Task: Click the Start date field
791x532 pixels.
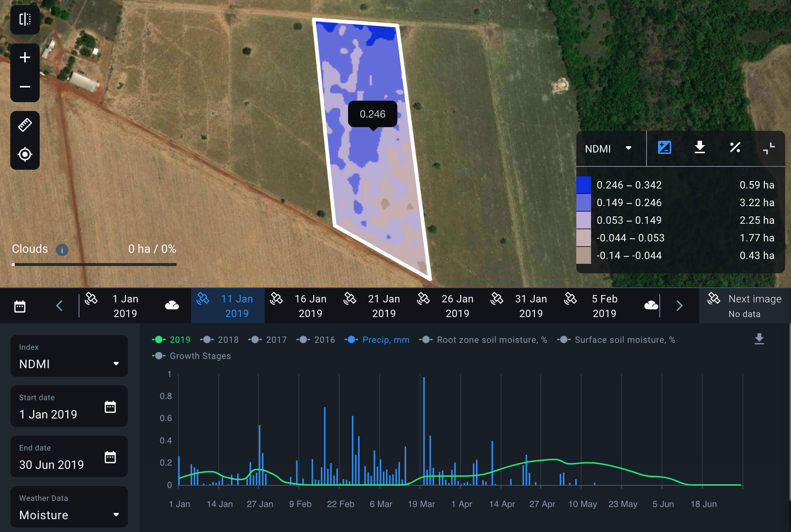Action: tap(69, 406)
